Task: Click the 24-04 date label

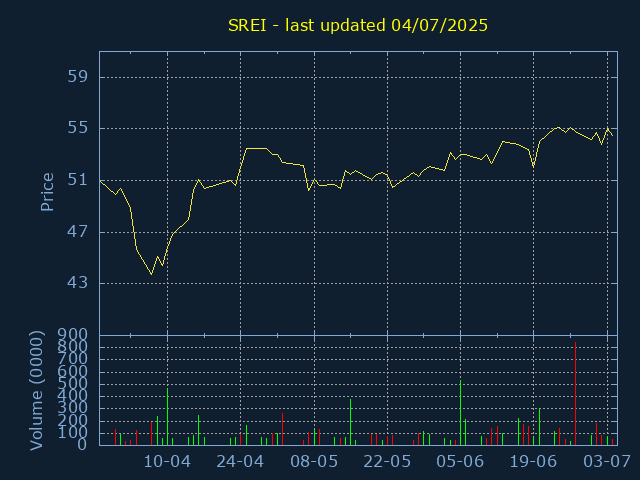Action: (240, 462)
